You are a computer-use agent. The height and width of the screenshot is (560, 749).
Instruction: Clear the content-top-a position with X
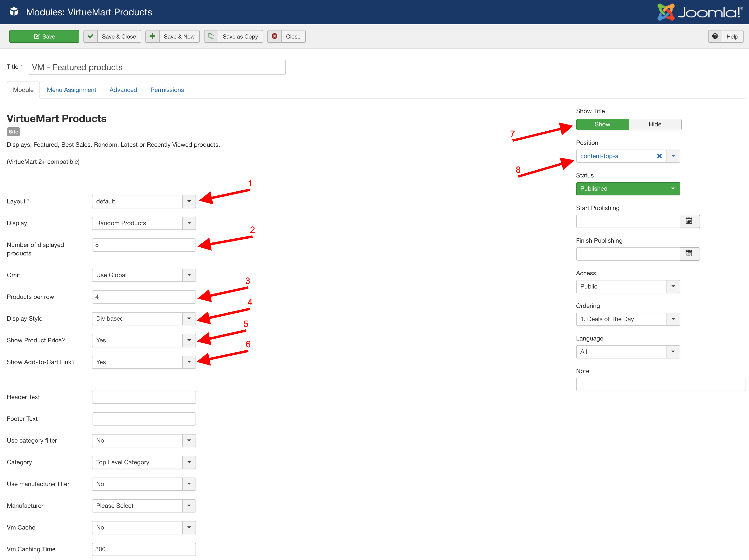point(659,156)
